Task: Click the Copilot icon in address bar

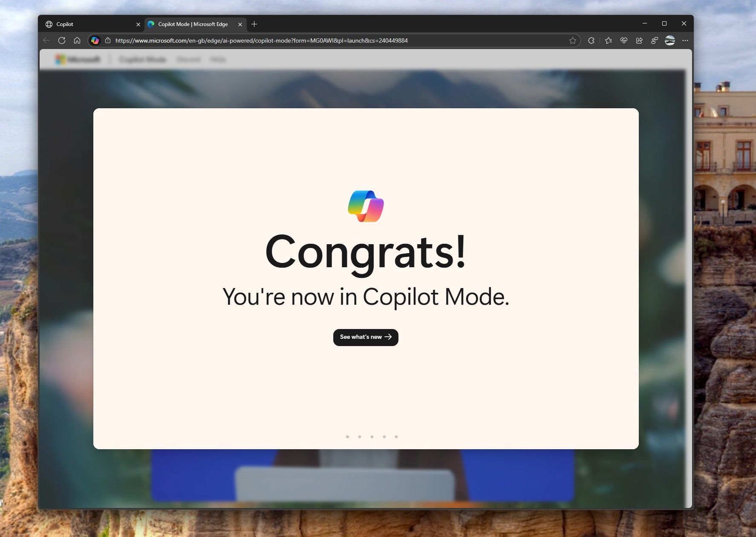Action: click(95, 40)
